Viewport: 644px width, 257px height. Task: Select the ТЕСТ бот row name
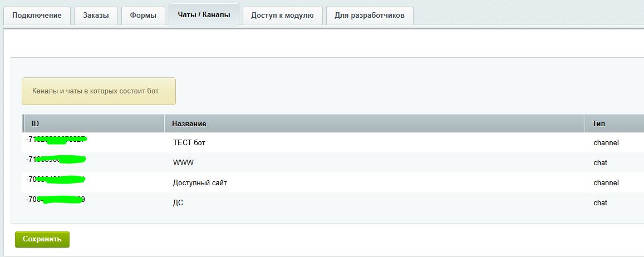[189, 143]
